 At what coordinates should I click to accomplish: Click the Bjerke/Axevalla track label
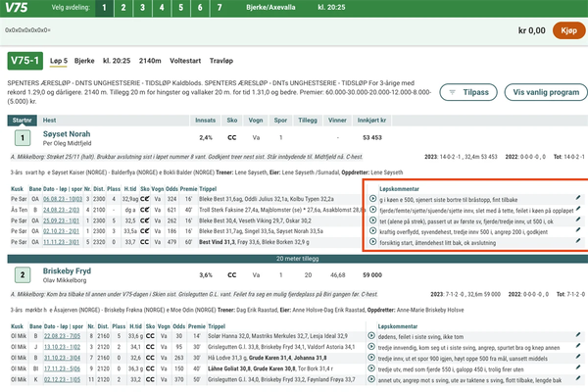pos(270,7)
